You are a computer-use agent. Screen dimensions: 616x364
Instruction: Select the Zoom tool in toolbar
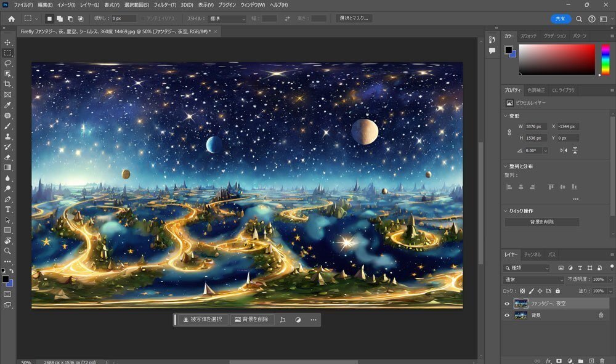[7, 251]
